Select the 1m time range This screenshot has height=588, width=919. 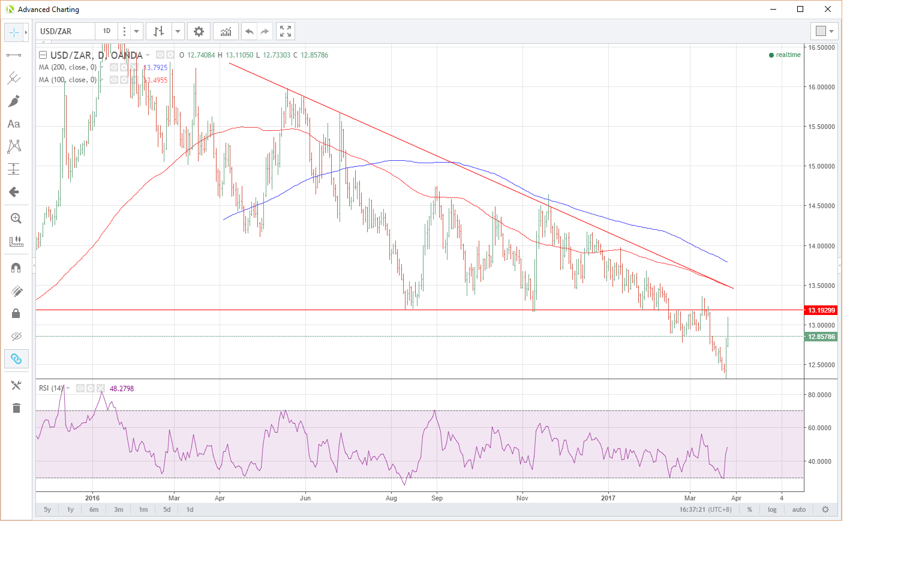click(x=143, y=509)
